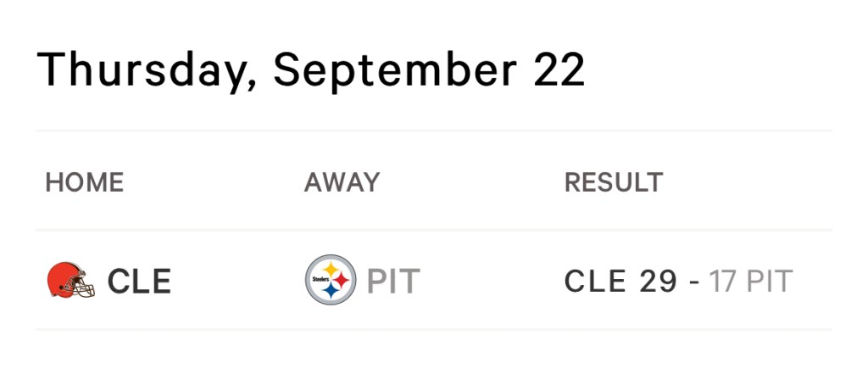868x380 pixels.
Task: Select the CLE home team name
Action: [x=139, y=282]
